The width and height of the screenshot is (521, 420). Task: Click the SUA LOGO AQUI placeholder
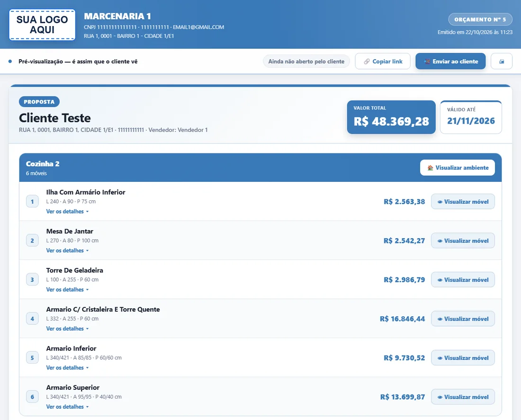(42, 25)
